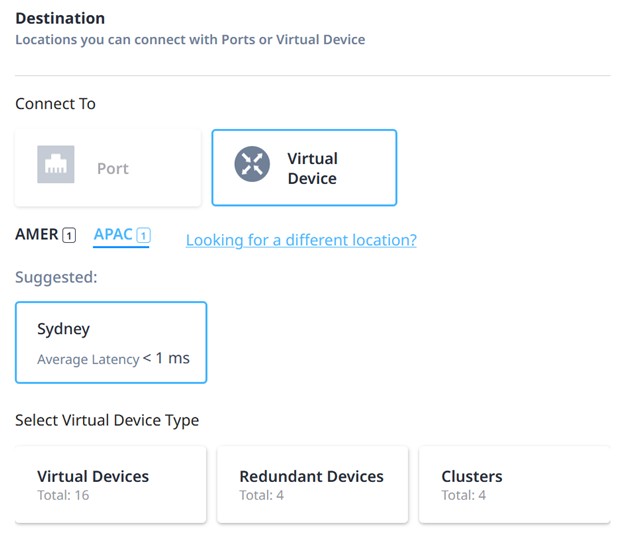Screen dimensions: 623x536
Task: Select the Port connection card
Action: click(x=108, y=168)
